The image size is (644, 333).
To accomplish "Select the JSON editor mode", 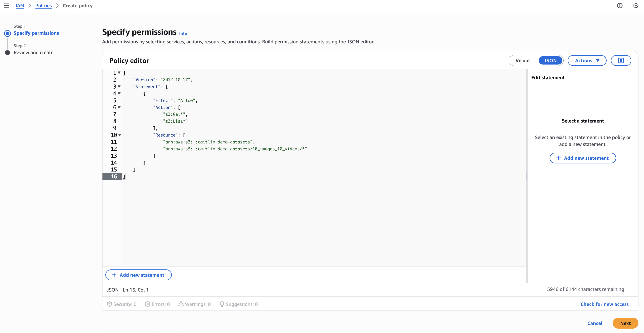I will pyautogui.click(x=550, y=60).
